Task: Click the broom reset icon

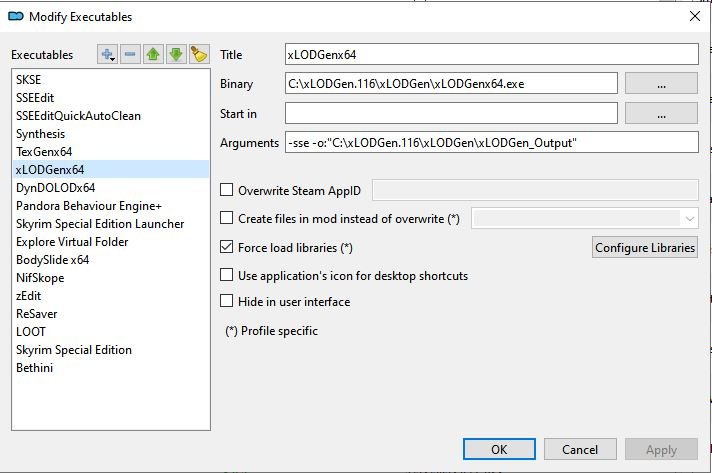Action: [x=199, y=54]
